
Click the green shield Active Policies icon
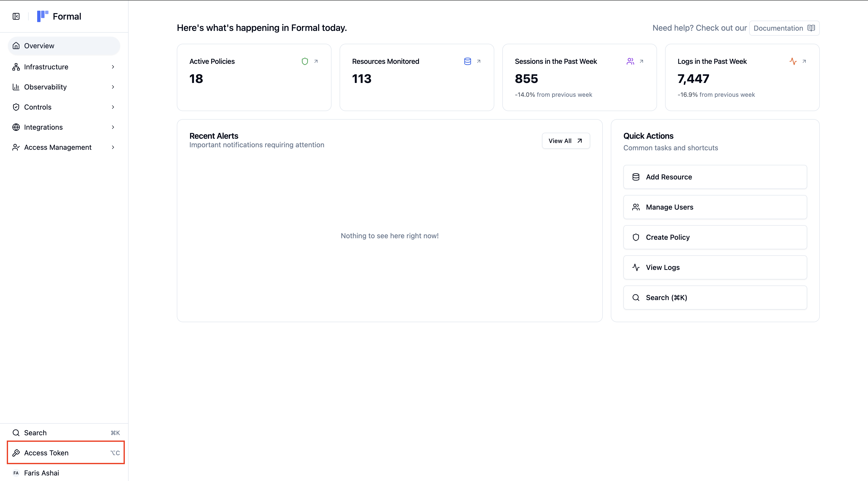[x=305, y=61]
